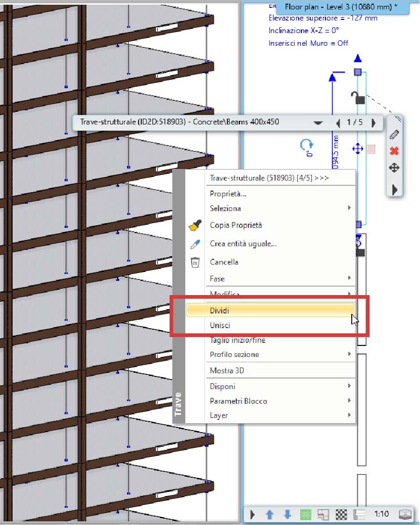Choose Unisci from the context menu
The height and width of the screenshot is (525, 420).
[x=219, y=325]
